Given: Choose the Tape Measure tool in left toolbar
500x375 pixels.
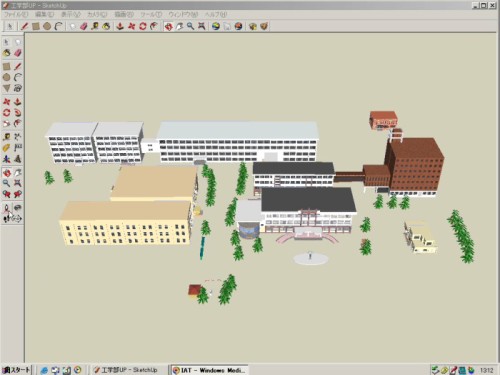Looking at the screenshot, I should click(7, 137).
